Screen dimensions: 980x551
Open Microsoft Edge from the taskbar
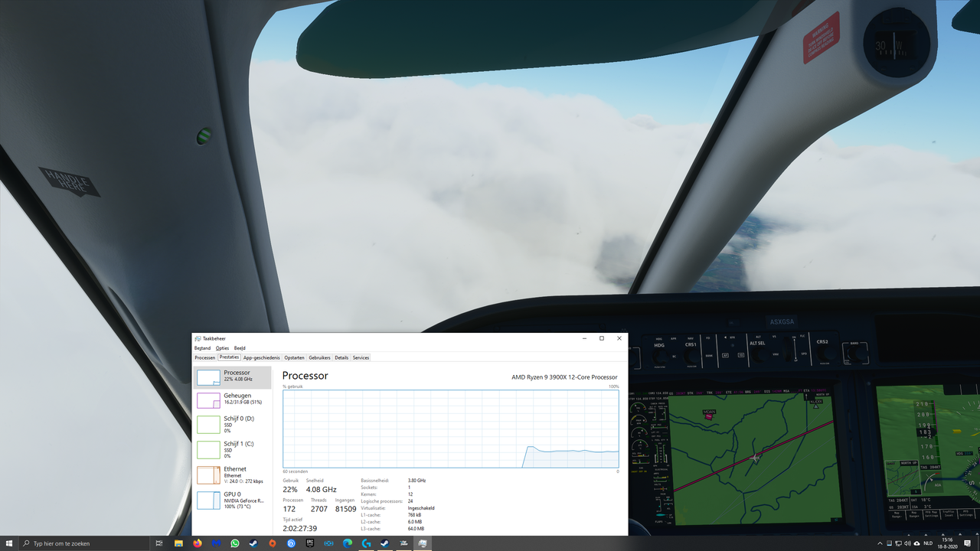348,543
